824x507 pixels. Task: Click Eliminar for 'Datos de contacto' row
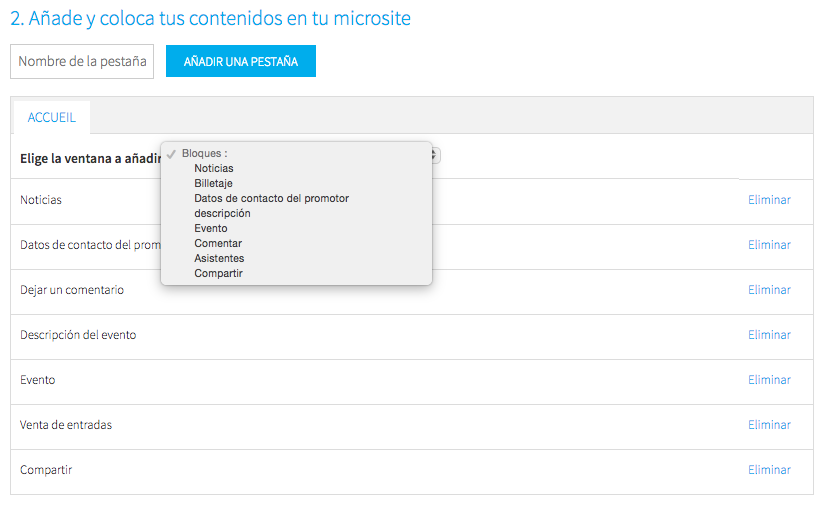769,245
